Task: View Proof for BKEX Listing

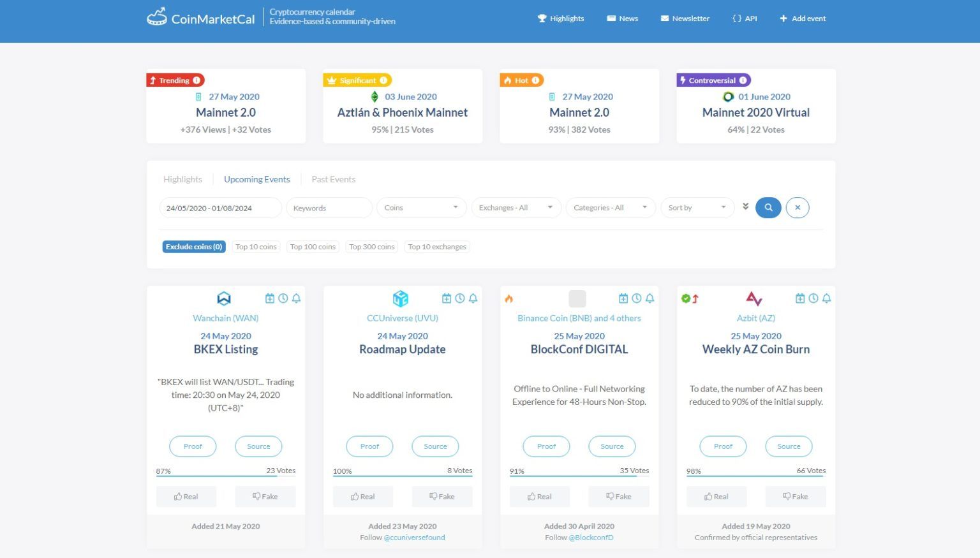Action: pos(193,446)
